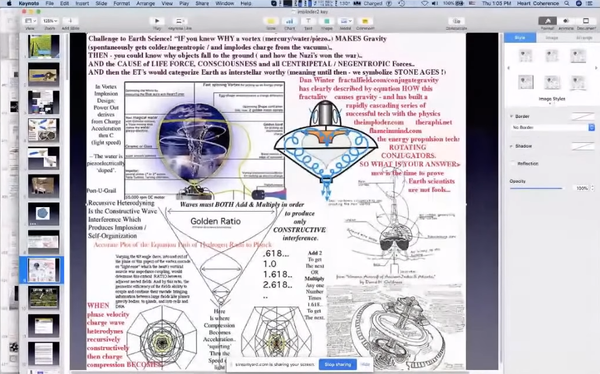Screen dimensions: 600x374
Task: Adjust the Opacity slider
Action: point(536,188)
